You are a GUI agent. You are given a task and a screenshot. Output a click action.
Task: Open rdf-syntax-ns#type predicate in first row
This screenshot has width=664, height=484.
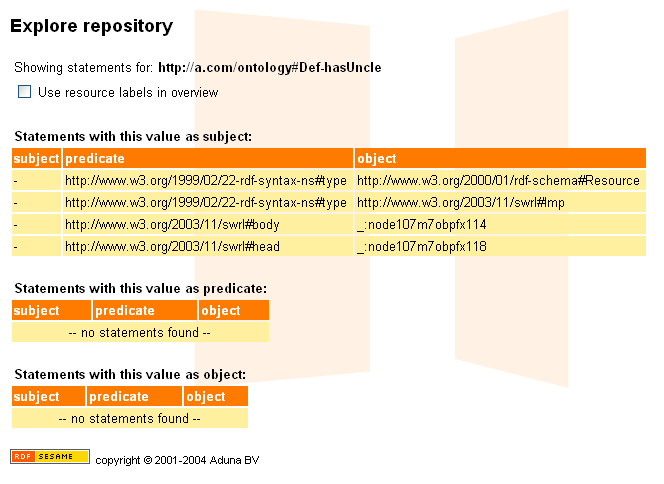205,181
